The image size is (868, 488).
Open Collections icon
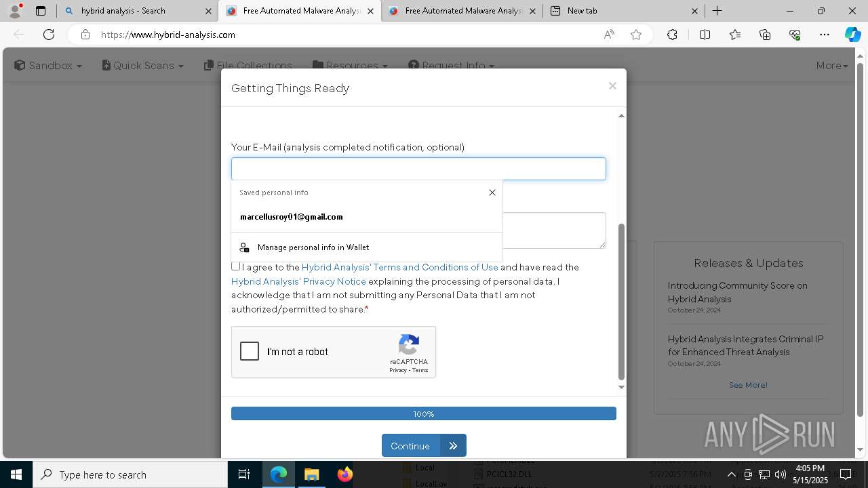765,35
